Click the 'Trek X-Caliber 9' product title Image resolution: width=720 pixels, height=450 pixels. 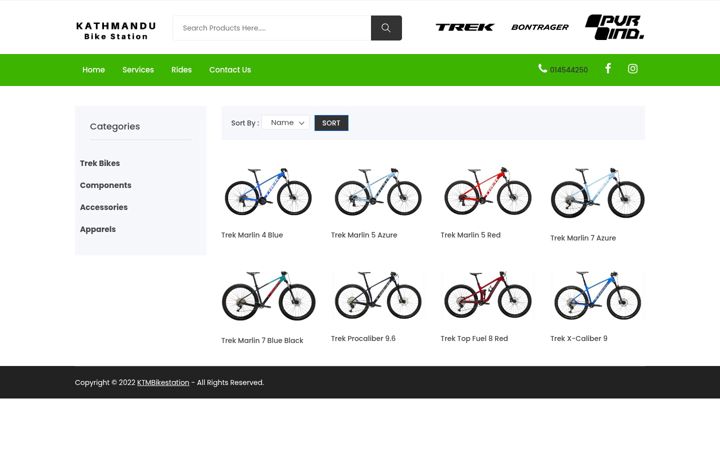(x=579, y=338)
